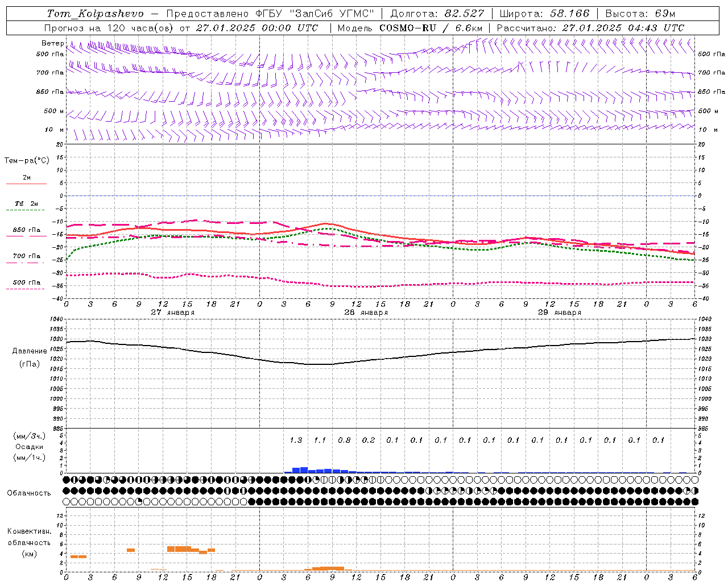Click the 10 м wind level label on left
This screenshot has width=728, height=582.
coord(54,130)
